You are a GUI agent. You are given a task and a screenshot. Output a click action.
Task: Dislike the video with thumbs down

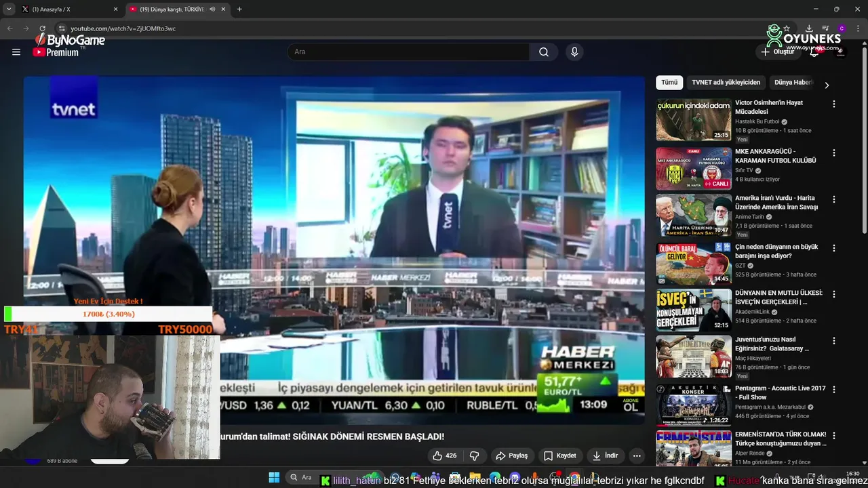pos(475,455)
